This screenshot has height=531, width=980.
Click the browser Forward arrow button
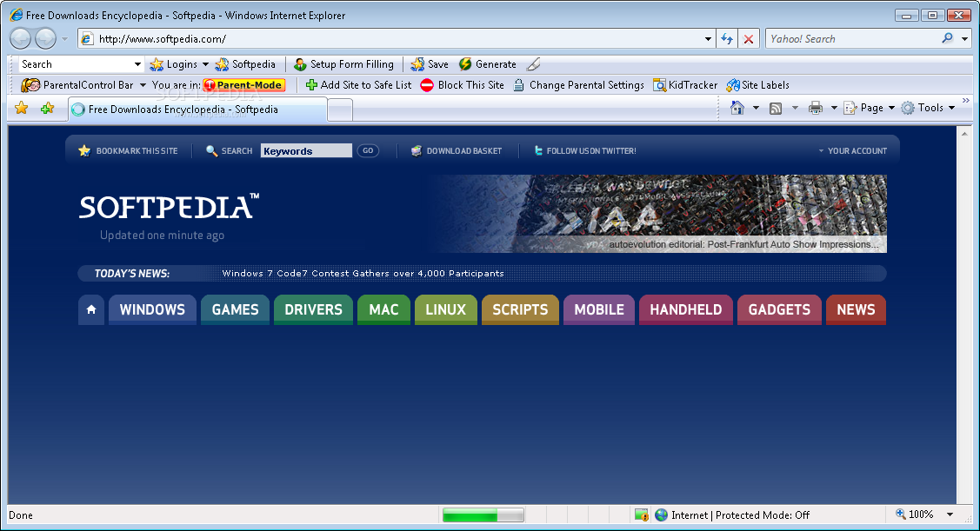45,39
